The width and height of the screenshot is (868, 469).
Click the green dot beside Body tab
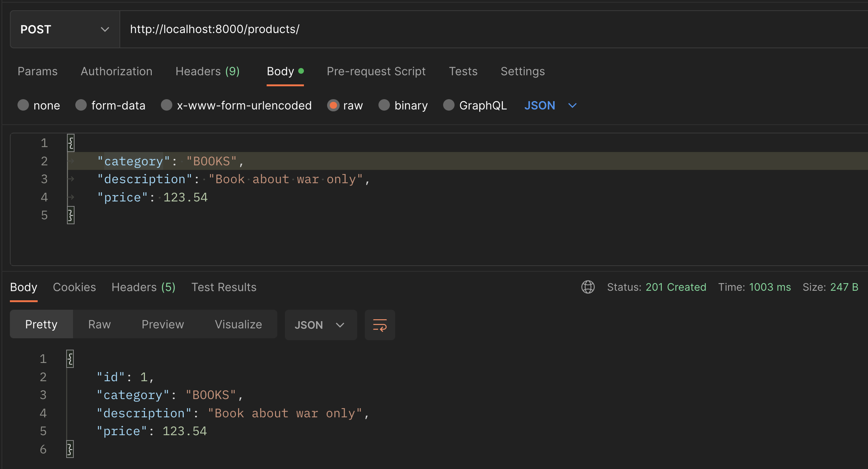tap(301, 71)
